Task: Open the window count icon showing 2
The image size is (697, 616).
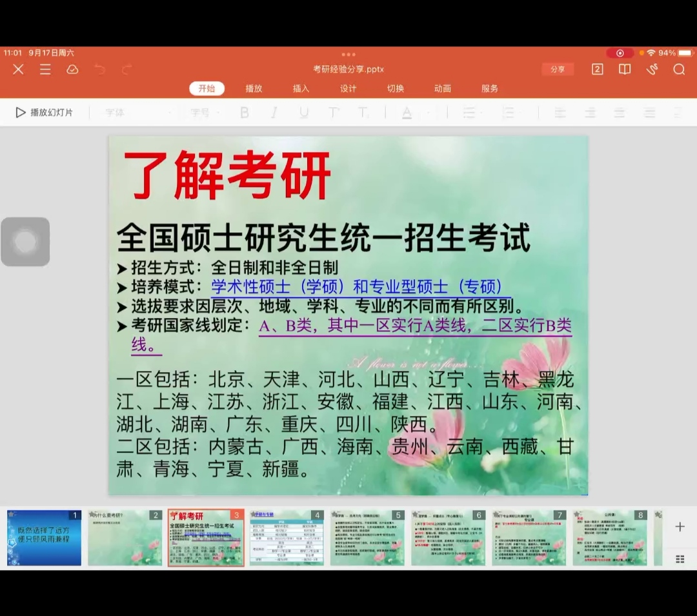Action: pos(598,70)
